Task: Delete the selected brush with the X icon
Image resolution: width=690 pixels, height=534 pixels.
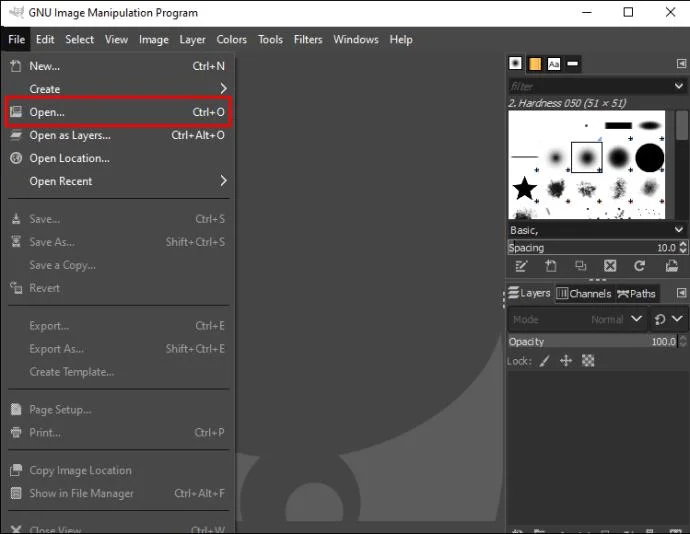Action: pyautogui.click(x=610, y=265)
